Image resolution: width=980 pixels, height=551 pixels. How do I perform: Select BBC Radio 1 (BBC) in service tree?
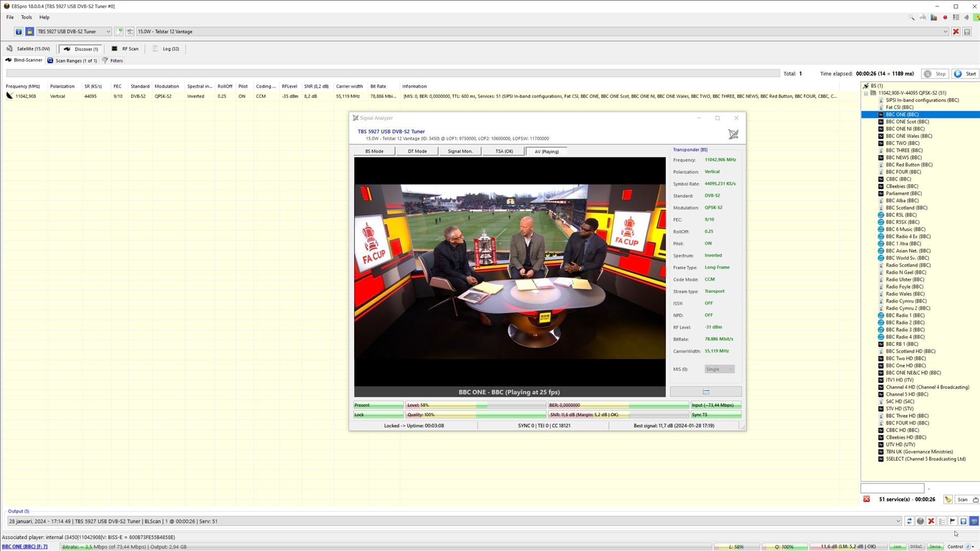[905, 316]
